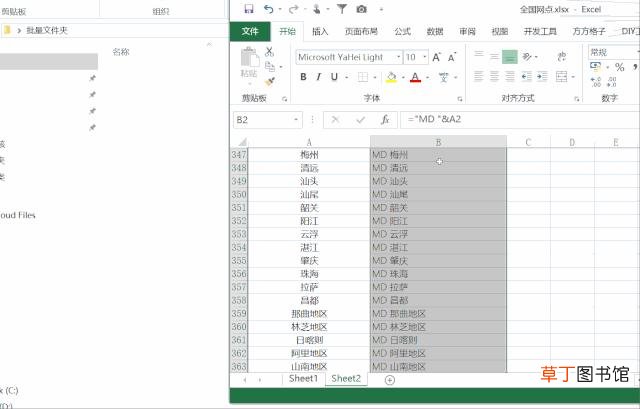The height and width of the screenshot is (409, 640).
Task: Toggle bold formatting
Action: click(303, 77)
